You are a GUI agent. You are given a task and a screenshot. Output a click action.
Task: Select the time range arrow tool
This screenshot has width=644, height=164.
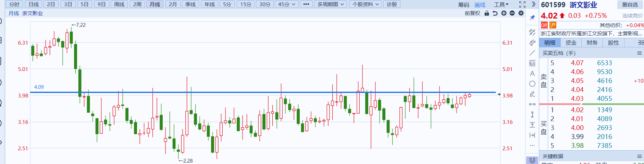(532, 135)
